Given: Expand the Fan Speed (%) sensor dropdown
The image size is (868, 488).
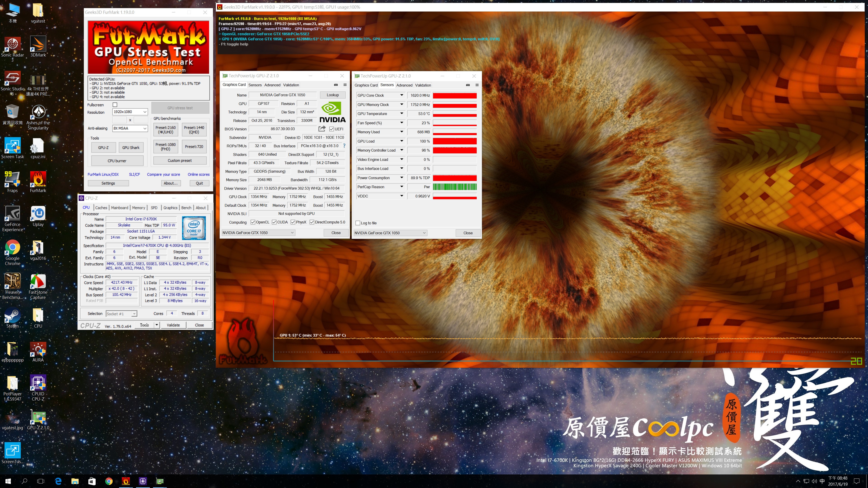Looking at the screenshot, I should pyautogui.click(x=402, y=123).
